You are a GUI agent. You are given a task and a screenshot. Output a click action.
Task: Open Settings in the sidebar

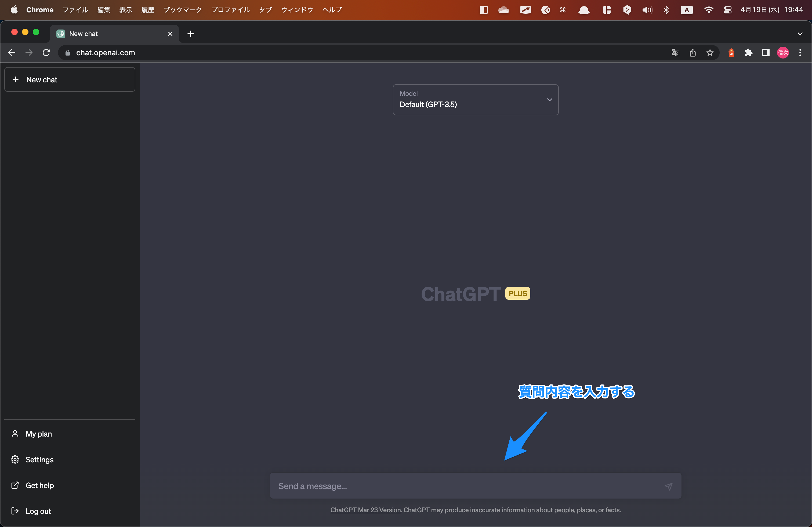(39, 459)
